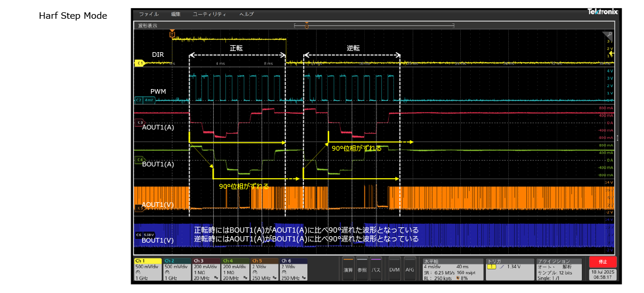
Task: Click the C4 handle beside BOUT1(A)
Action: coord(139,159)
